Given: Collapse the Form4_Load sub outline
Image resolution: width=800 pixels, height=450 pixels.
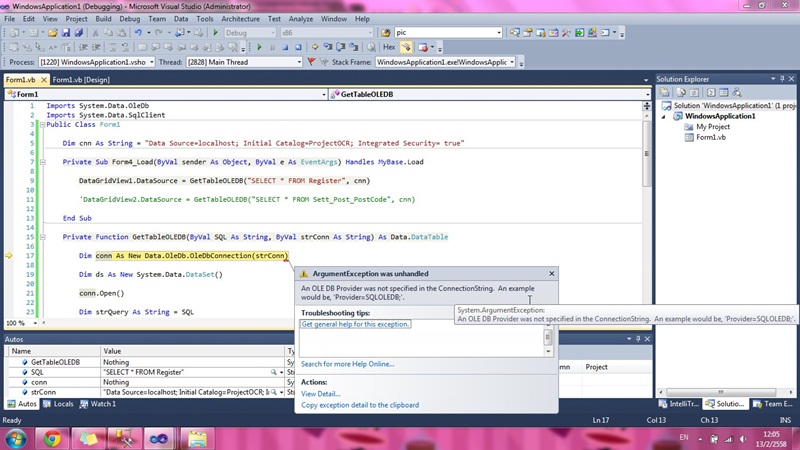Looking at the screenshot, I should 41,162.
